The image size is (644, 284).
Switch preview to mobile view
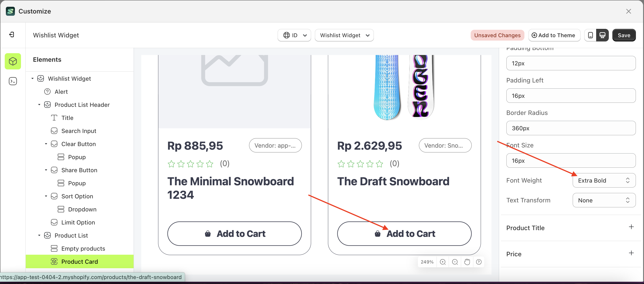pos(590,35)
